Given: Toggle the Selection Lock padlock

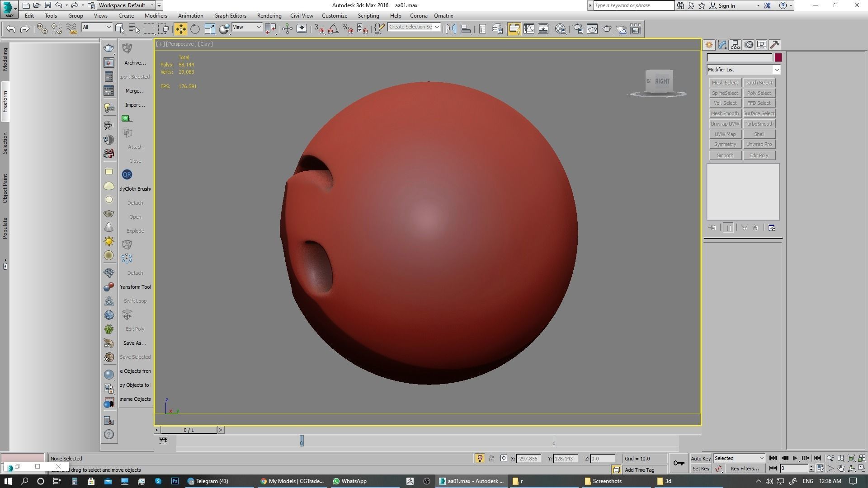Looking at the screenshot, I should (491, 459).
